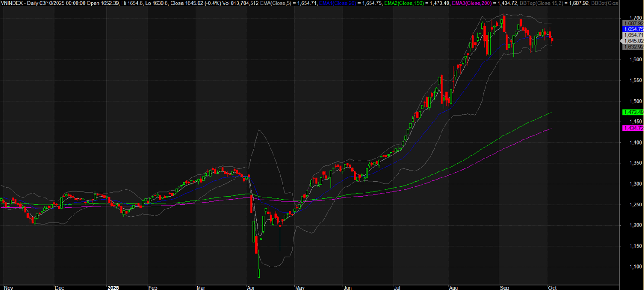Image resolution: width=644 pixels, height=290 pixels.
Task: Click the 1,100 price axis label
Action: click(x=630, y=267)
